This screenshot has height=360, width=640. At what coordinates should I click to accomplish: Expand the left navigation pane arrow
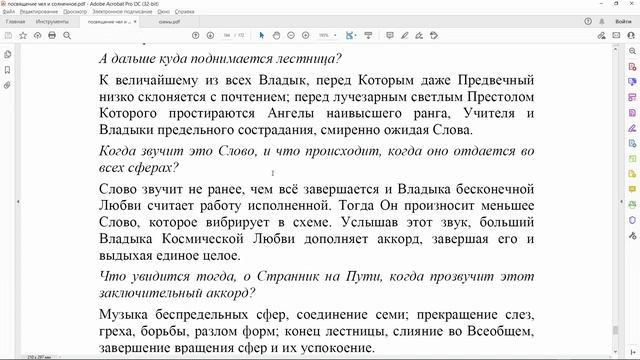click(x=18, y=202)
